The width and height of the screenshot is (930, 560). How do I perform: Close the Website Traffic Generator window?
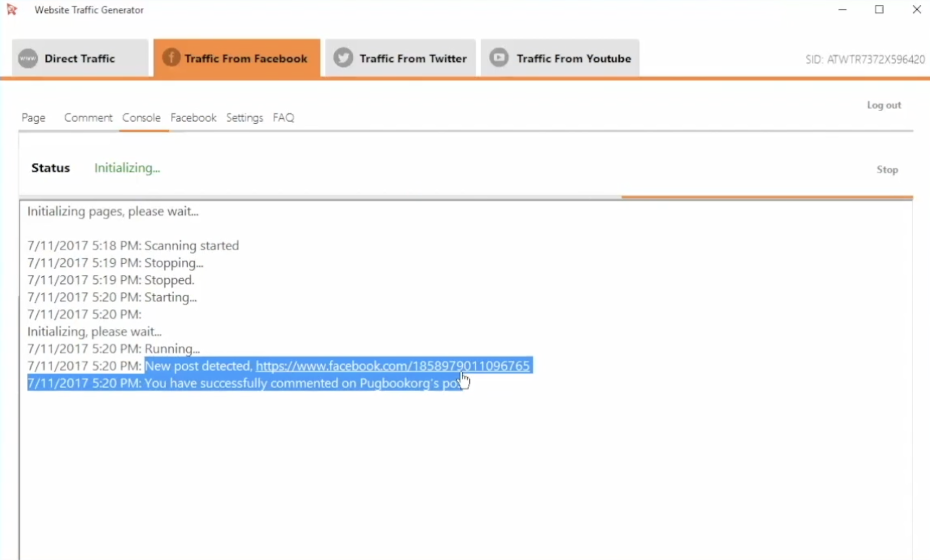pyautogui.click(x=916, y=10)
